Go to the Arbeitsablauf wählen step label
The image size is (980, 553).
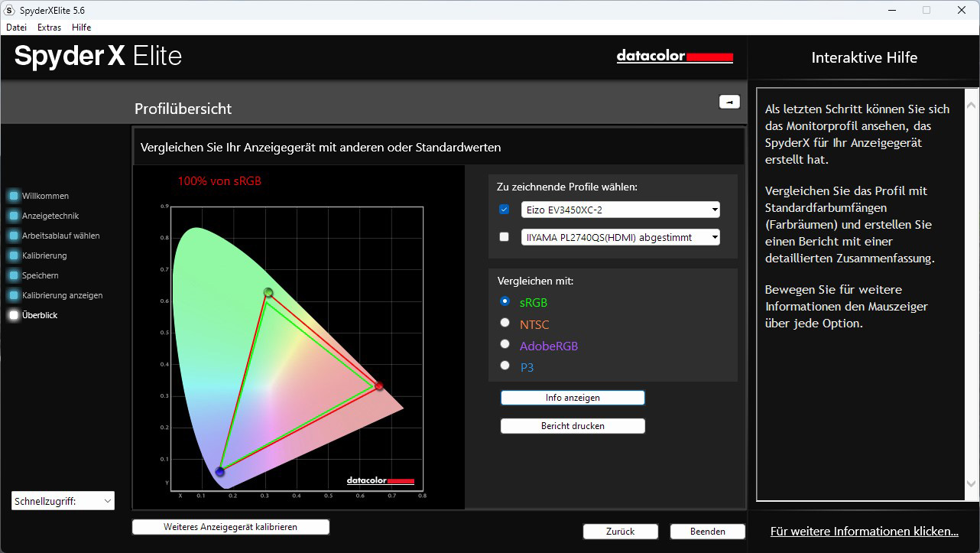(x=60, y=236)
